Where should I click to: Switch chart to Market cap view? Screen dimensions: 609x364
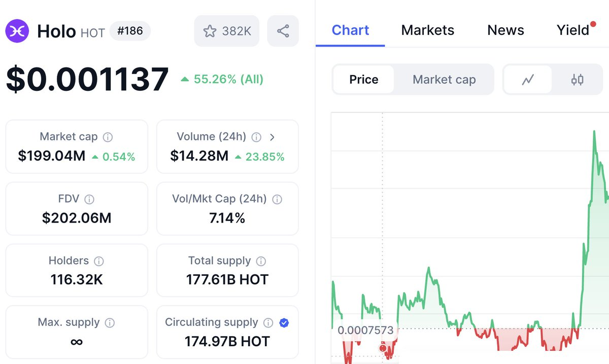[444, 80]
